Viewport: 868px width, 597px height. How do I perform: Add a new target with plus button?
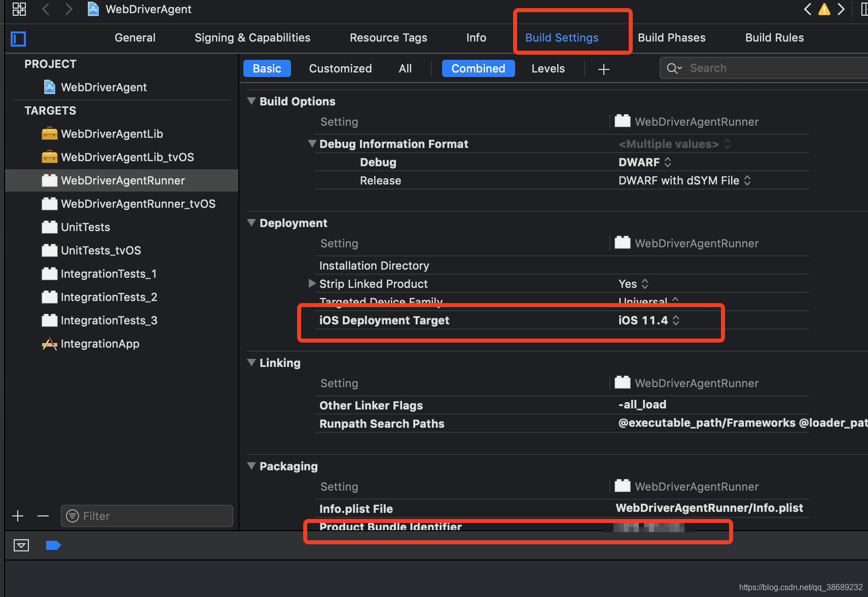click(x=18, y=516)
